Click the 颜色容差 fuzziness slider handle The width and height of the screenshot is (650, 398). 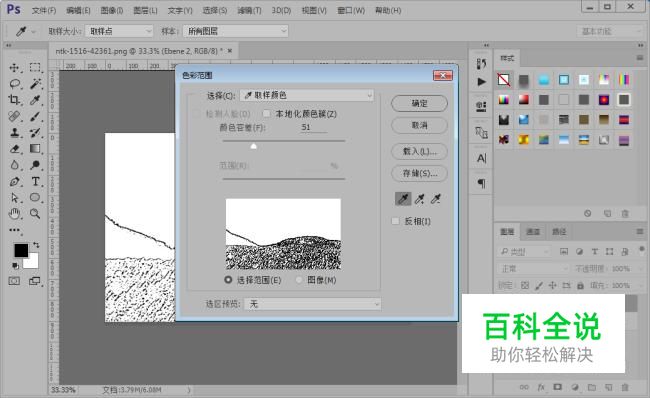click(253, 146)
